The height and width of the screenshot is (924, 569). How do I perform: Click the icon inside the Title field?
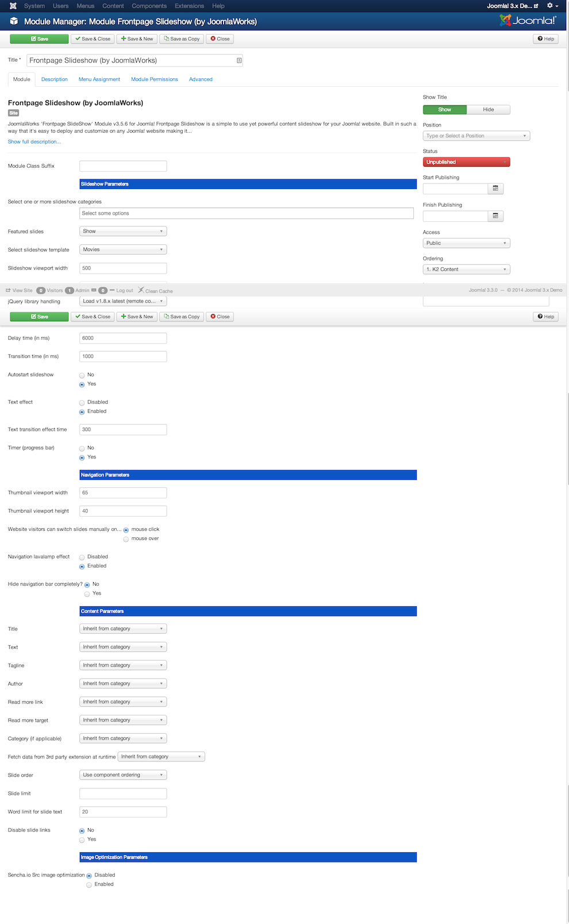click(x=239, y=60)
